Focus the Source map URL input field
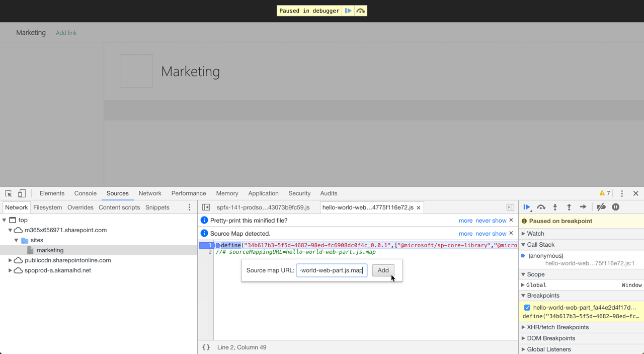 332,270
